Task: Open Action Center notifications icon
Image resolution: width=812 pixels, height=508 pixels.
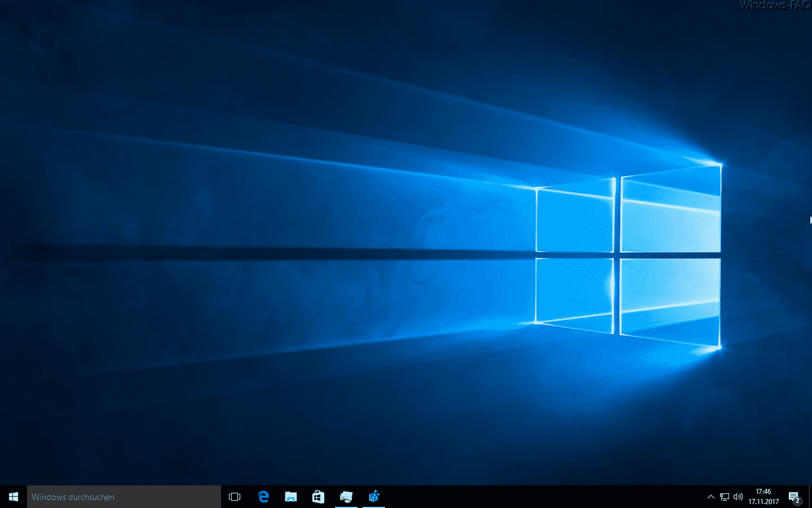Action: click(795, 497)
